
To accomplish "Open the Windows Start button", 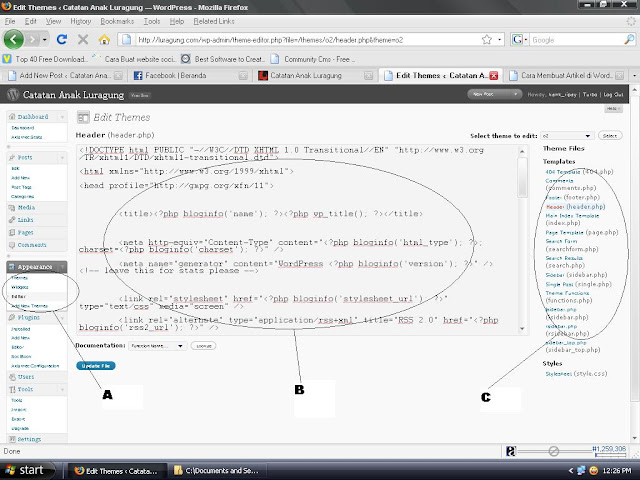I will (27, 471).
